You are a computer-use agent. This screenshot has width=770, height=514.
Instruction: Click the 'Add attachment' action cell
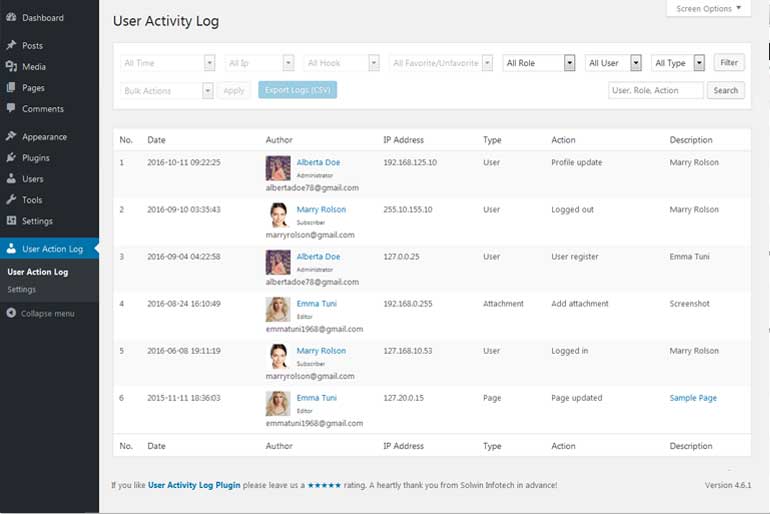click(x=579, y=303)
